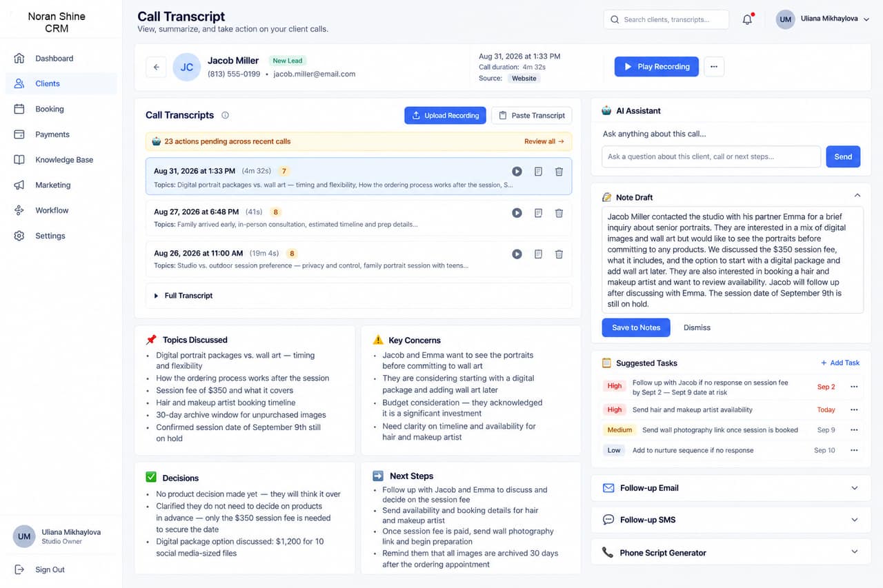The image size is (883, 588).
Task: Play the Aug 27, 2026 call recording
Action: click(x=517, y=213)
